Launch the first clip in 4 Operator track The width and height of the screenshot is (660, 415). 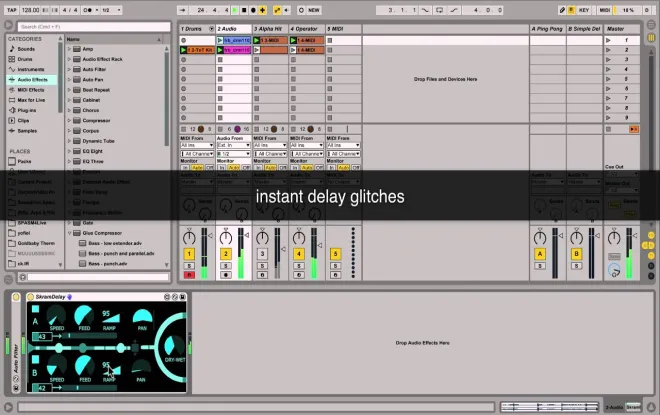[293, 40]
